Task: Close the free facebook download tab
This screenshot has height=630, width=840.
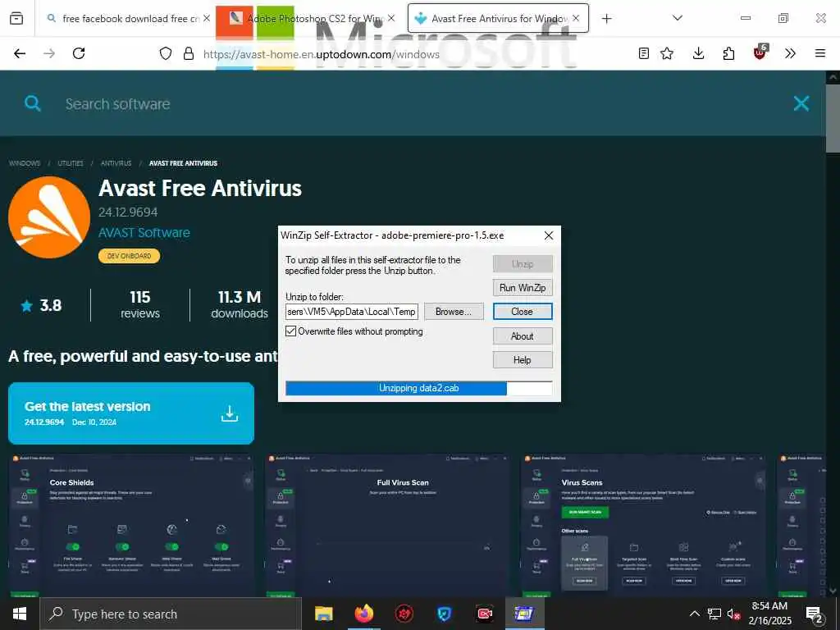Action: (x=206, y=18)
